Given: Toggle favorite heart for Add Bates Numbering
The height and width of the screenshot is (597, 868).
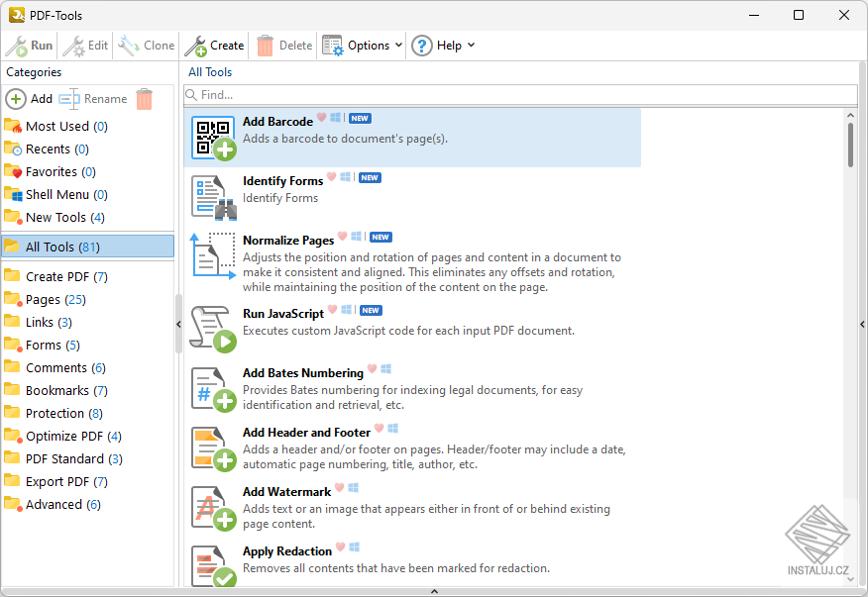Looking at the screenshot, I should click(373, 368).
